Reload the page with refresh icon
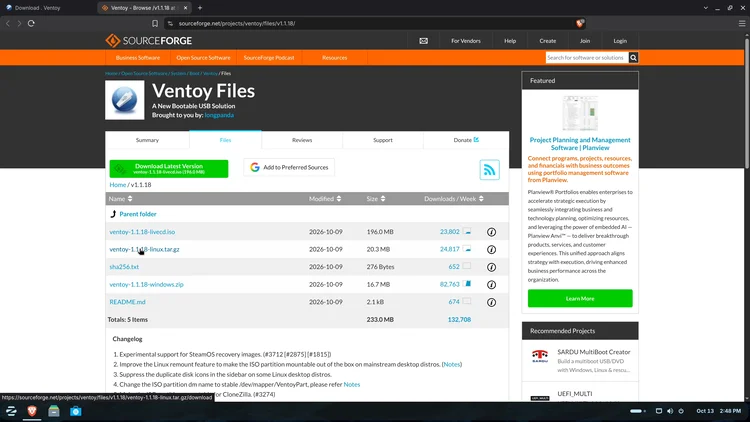The height and width of the screenshot is (422, 750). click(31, 23)
